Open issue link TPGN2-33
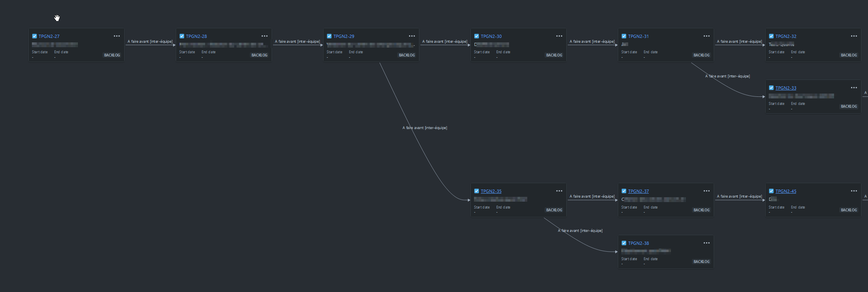 pyautogui.click(x=786, y=88)
